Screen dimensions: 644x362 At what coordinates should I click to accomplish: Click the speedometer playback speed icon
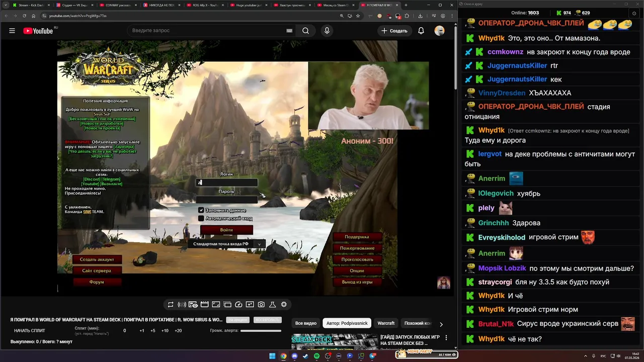pyautogui.click(x=238, y=304)
